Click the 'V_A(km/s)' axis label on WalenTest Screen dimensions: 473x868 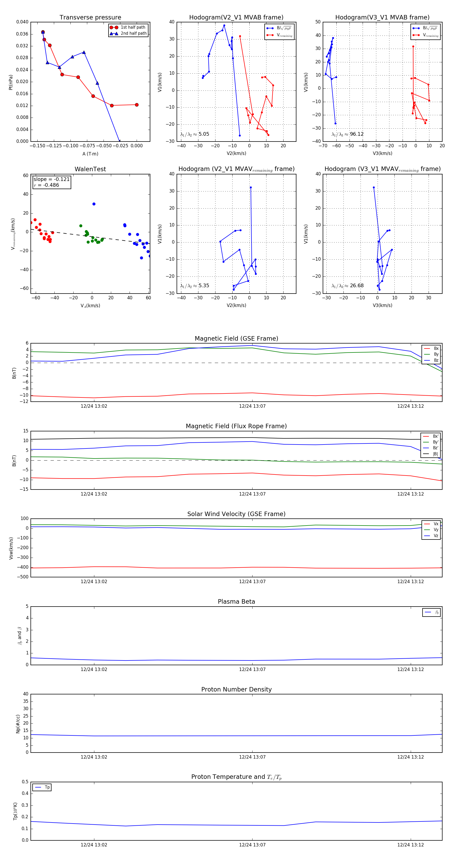pyautogui.click(x=90, y=306)
